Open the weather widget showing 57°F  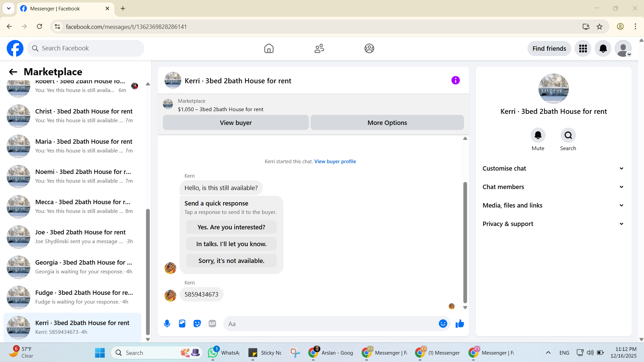21,353
